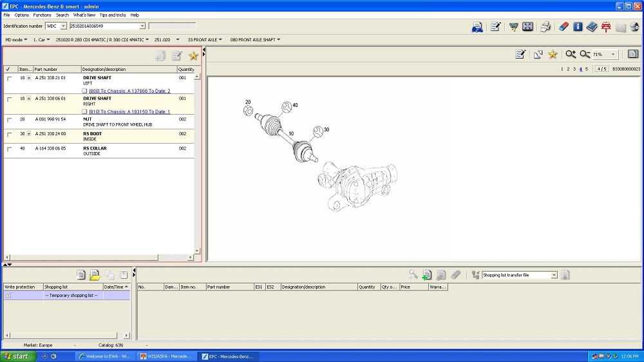Click the star favorites icon in parts list panel

(193, 55)
